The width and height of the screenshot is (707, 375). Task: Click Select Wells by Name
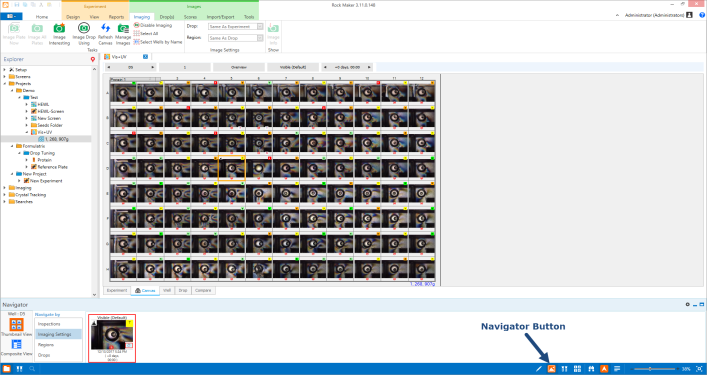158,42
